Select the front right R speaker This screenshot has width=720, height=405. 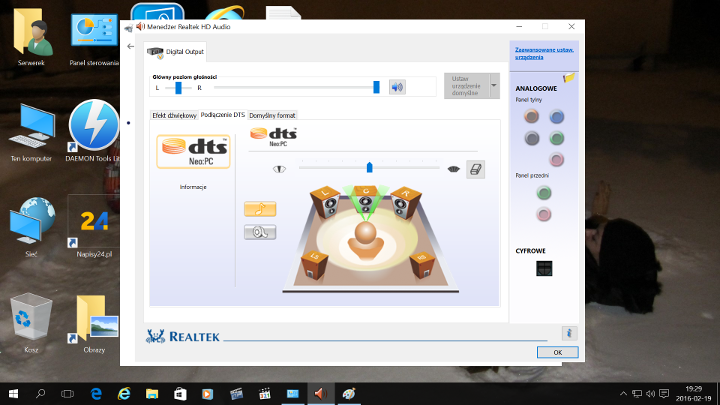(405, 202)
